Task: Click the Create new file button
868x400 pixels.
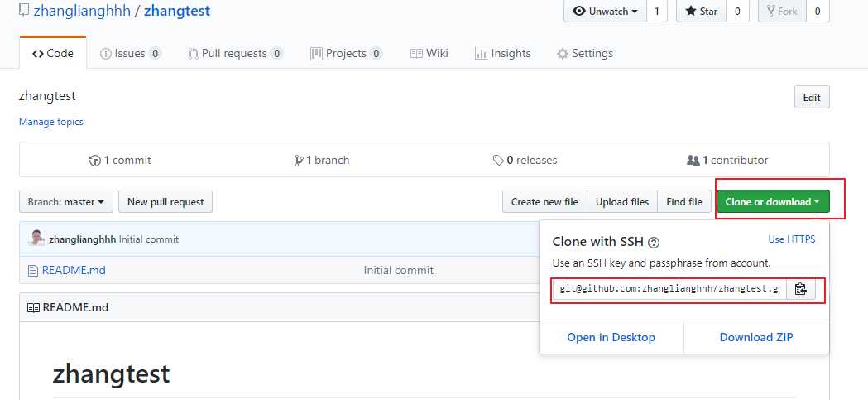Action: coord(544,202)
